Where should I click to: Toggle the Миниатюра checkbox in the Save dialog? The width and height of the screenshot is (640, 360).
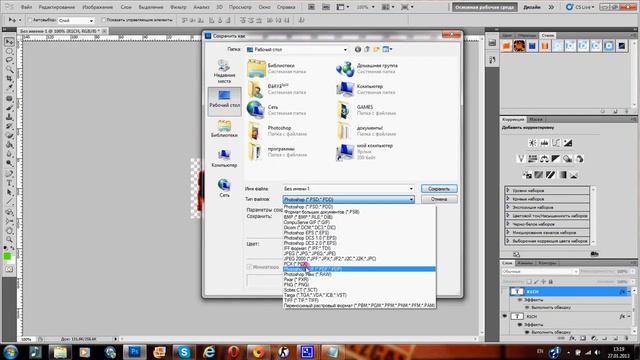coord(249,267)
